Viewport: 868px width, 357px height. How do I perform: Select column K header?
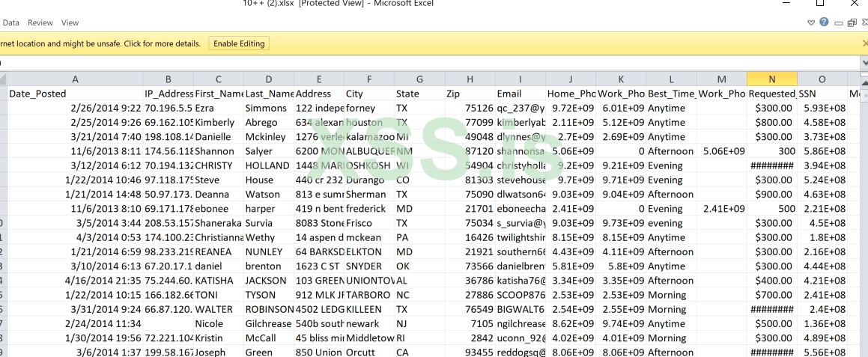[621, 79]
